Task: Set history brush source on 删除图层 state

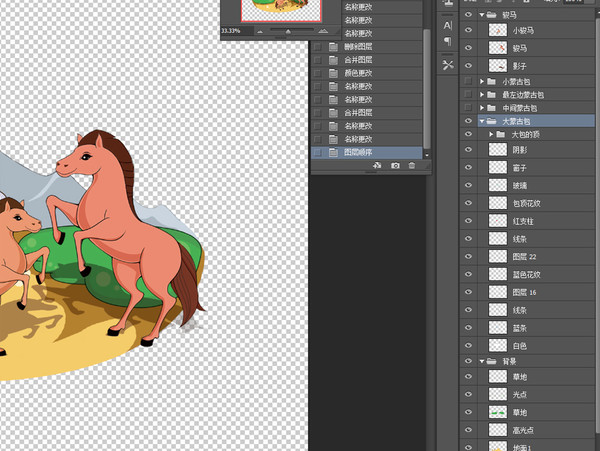Action: [318, 47]
